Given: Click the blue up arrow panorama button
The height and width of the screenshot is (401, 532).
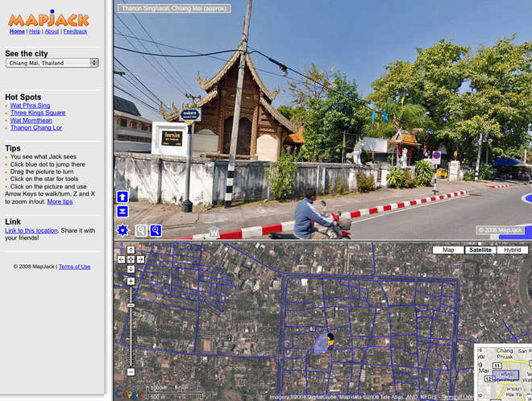Looking at the screenshot, I should [x=123, y=197].
